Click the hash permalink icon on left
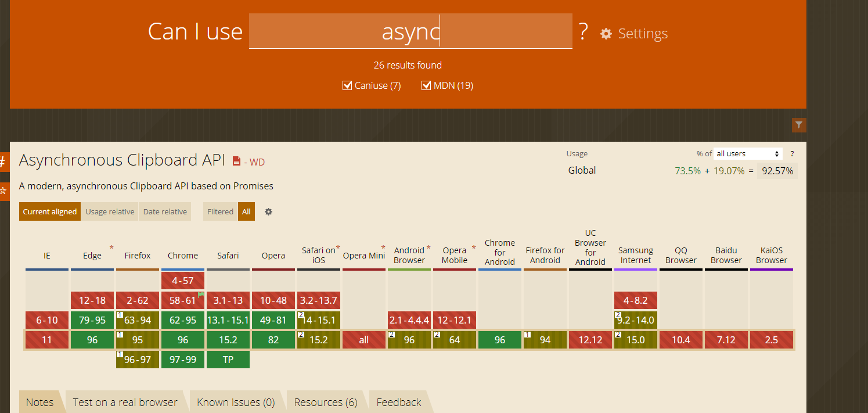The width and height of the screenshot is (868, 413). [3, 162]
